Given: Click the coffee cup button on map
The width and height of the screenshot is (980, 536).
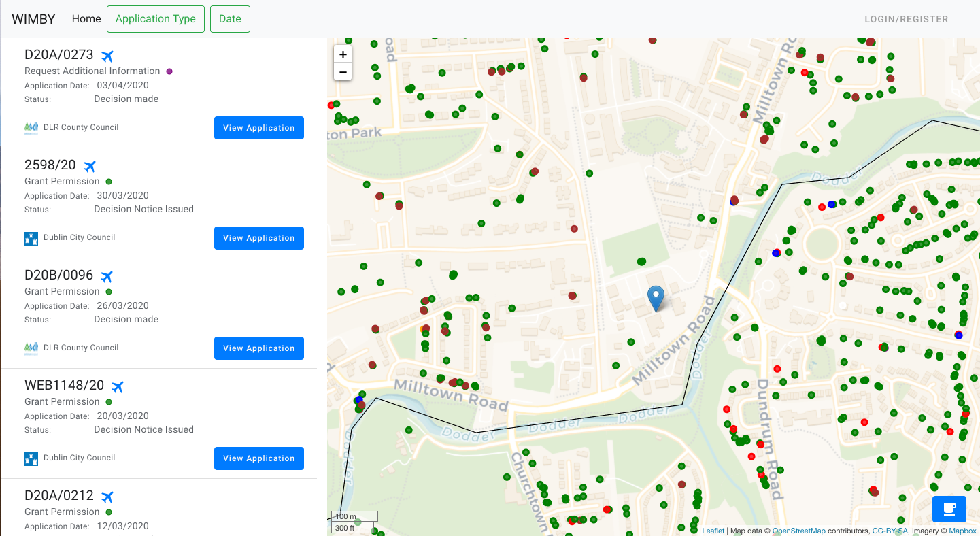Looking at the screenshot, I should point(949,509).
